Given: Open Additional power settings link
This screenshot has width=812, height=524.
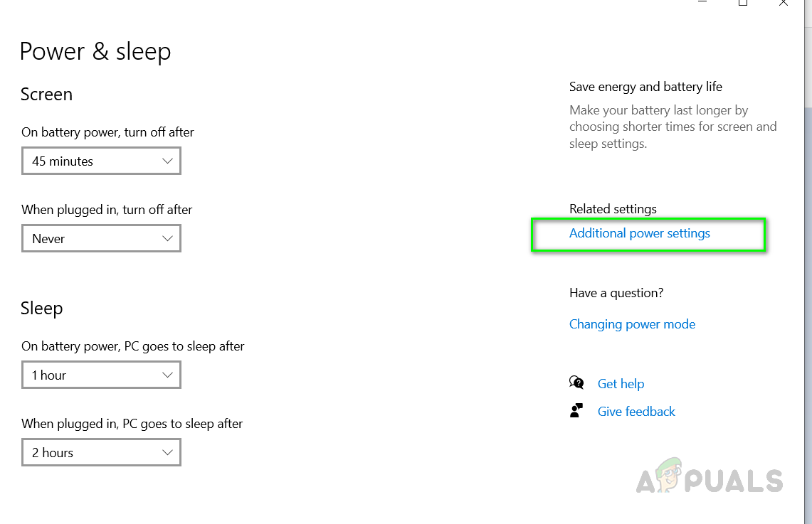Looking at the screenshot, I should pyautogui.click(x=640, y=233).
